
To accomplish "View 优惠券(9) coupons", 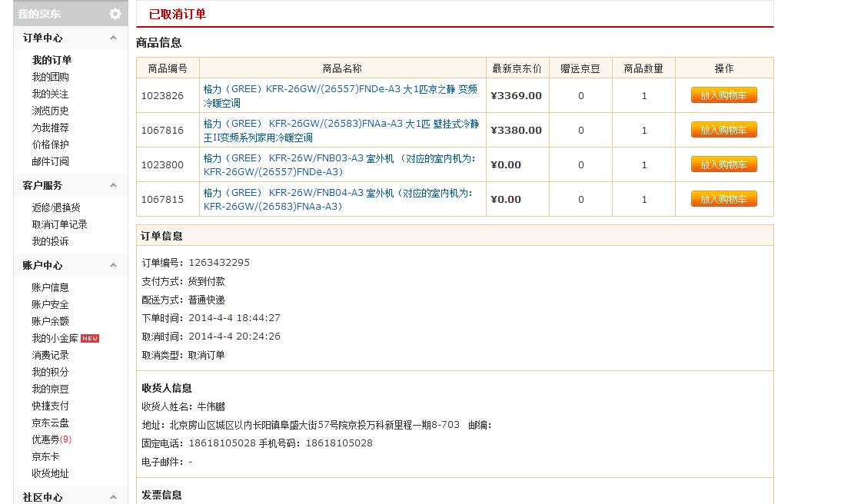I will [x=52, y=439].
